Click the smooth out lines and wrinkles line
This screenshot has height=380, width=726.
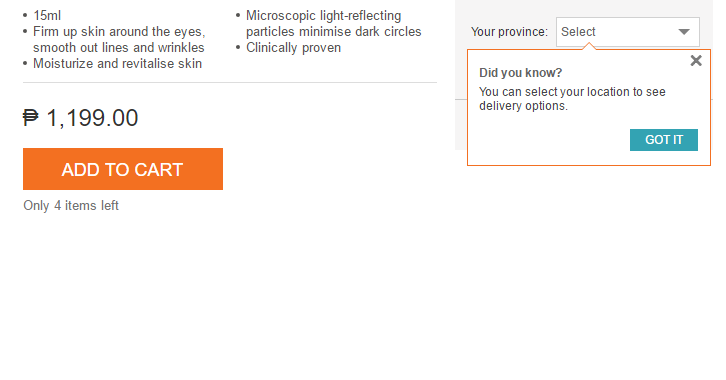pyautogui.click(x=119, y=48)
